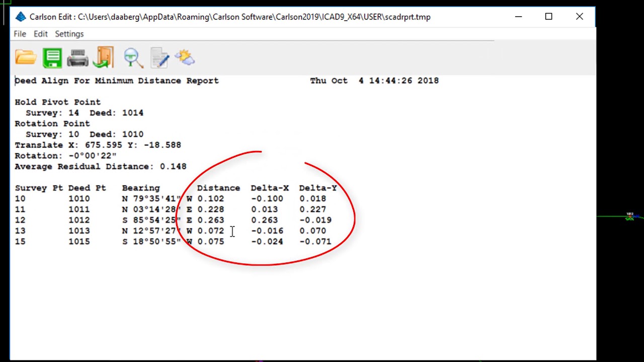Click bearing 'S 18°50'55" W'
Image resolution: width=644 pixels, height=362 pixels.
(157, 242)
